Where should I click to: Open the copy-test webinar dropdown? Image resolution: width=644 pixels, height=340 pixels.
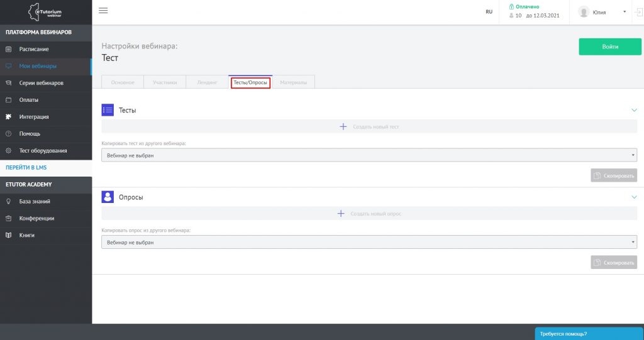(x=369, y=155)
